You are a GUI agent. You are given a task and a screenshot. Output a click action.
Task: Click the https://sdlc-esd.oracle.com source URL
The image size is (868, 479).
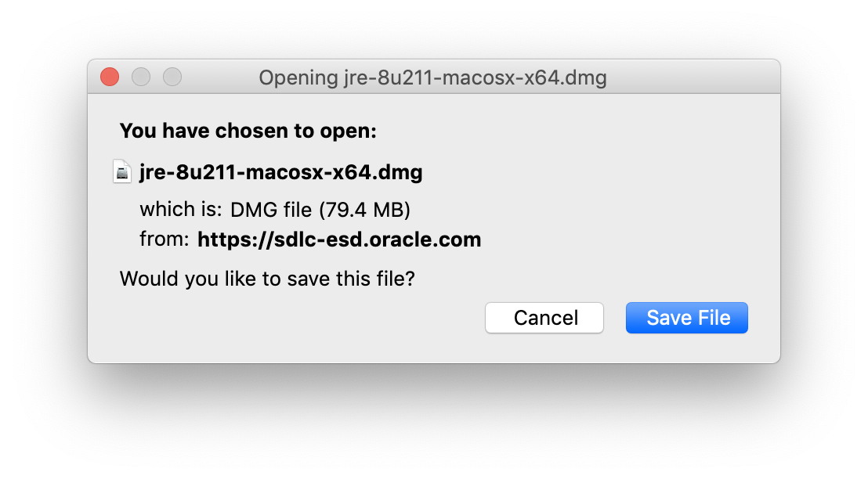point(339,239)
